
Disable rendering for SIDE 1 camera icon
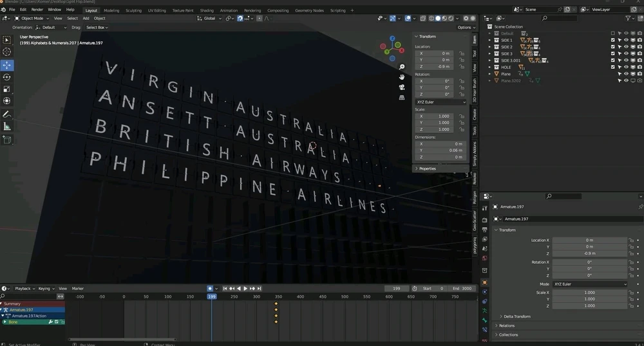pyautogui.click(x=639, y=40)
